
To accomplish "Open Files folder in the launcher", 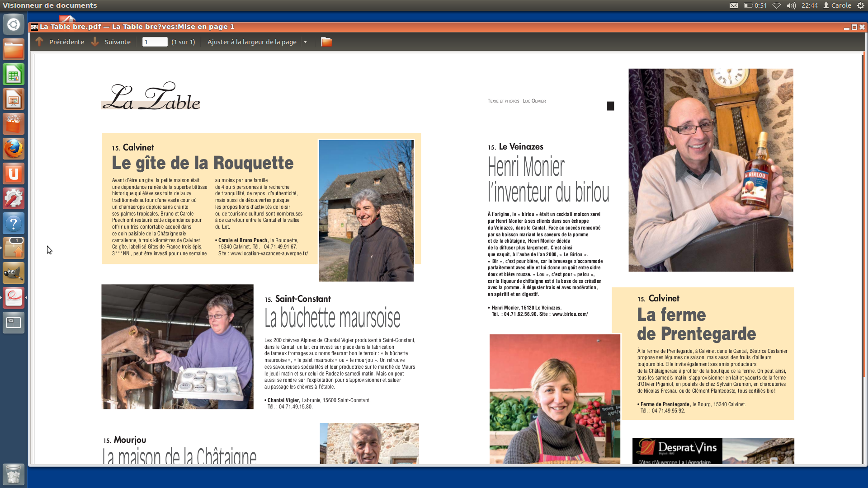I will [14, 49].
